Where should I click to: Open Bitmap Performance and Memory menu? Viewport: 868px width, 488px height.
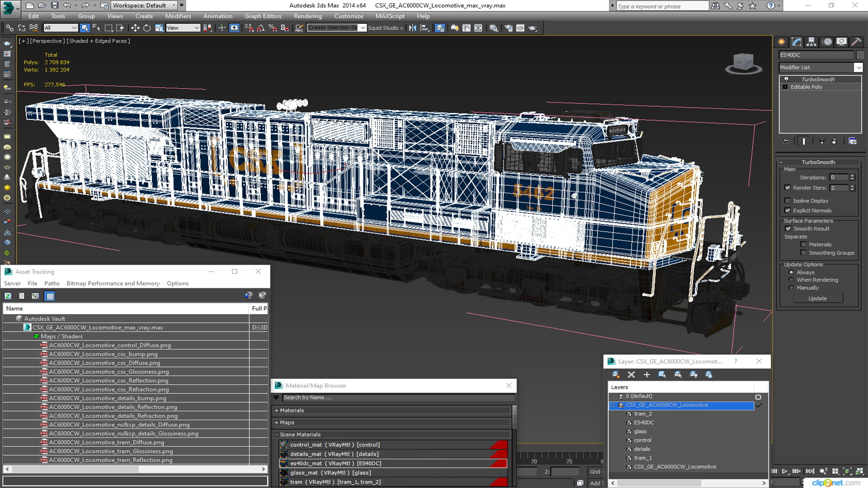pyautogui.click(x=113, y=283)
